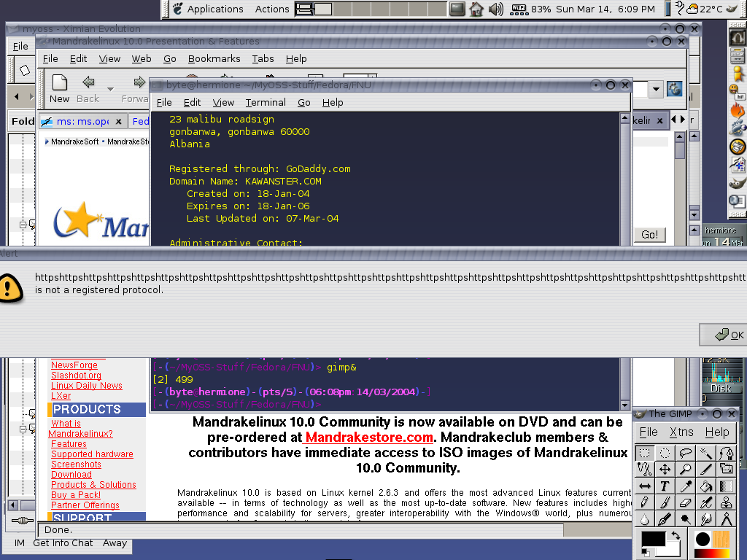The height and width of the screenshot is (560, 747).
Task: Select GIMP Eraser tool
Action: click(x=686, y=502)
